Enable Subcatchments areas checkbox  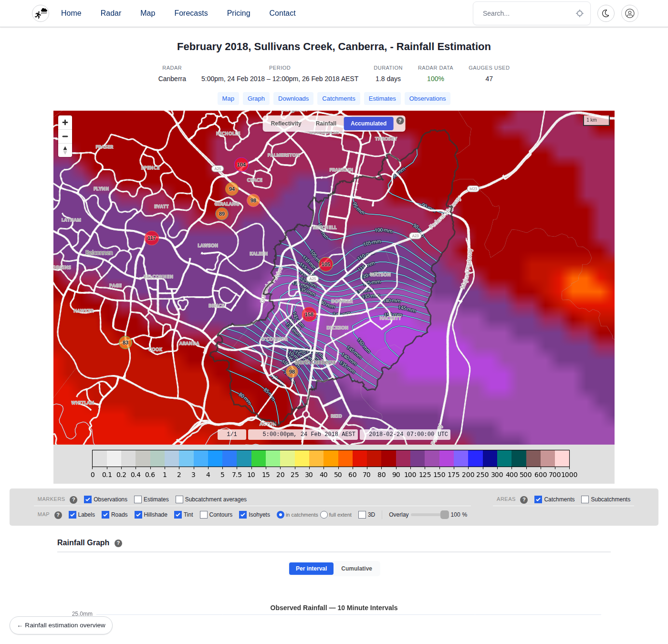(x=585, y=499)
